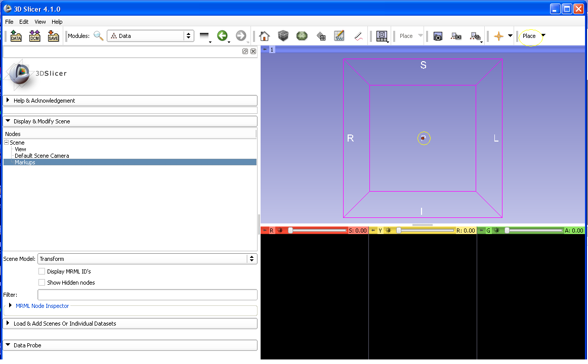
Task: Click the screenshot capture camera icon
Action: [438, 36]
